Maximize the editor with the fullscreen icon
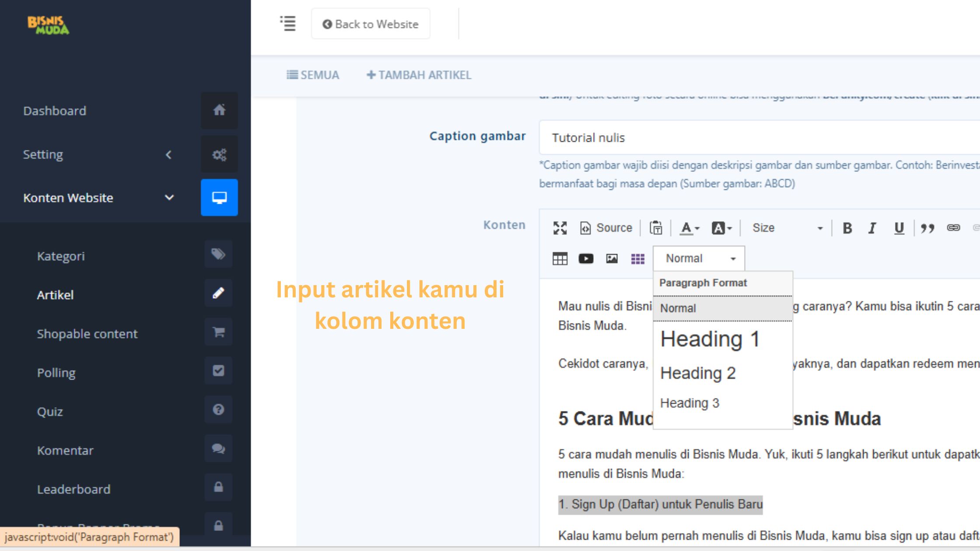The image size is (980, 551). tap(560, 228)
